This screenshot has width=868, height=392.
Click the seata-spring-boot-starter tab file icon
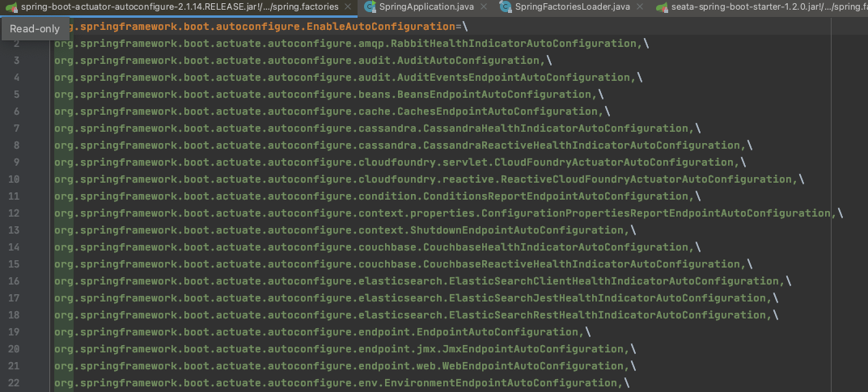tap(662, 7)
